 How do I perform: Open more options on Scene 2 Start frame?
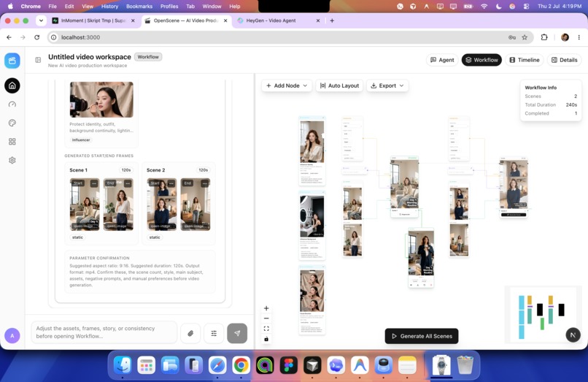coord(171,183)
